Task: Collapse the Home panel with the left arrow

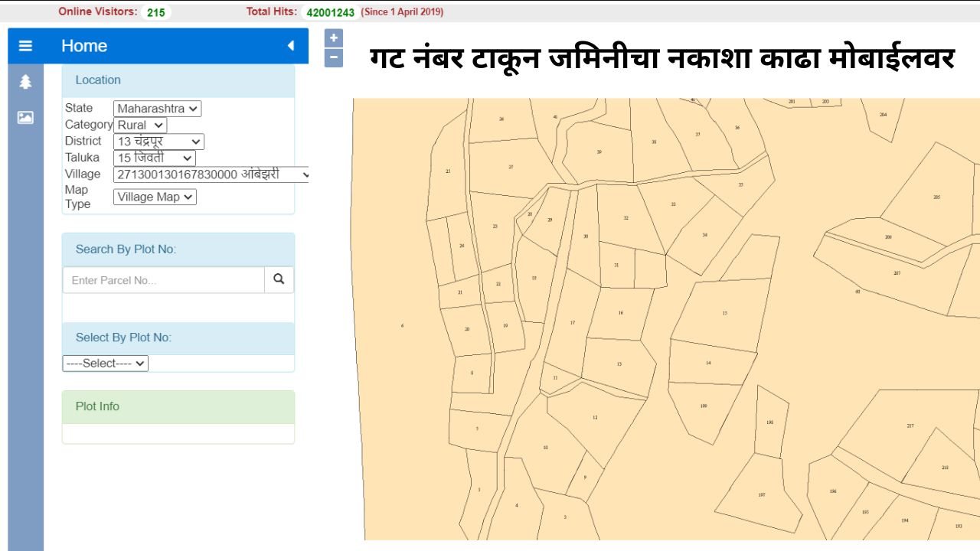Action: 289,45
